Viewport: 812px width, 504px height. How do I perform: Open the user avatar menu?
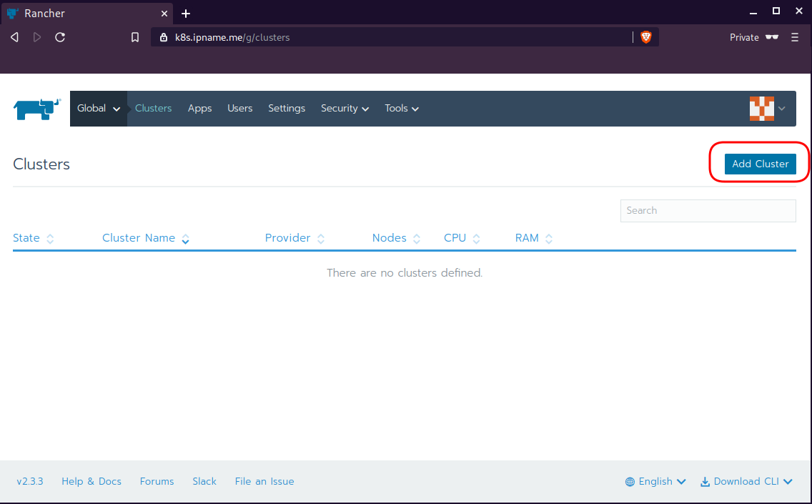tap(767, 109)
